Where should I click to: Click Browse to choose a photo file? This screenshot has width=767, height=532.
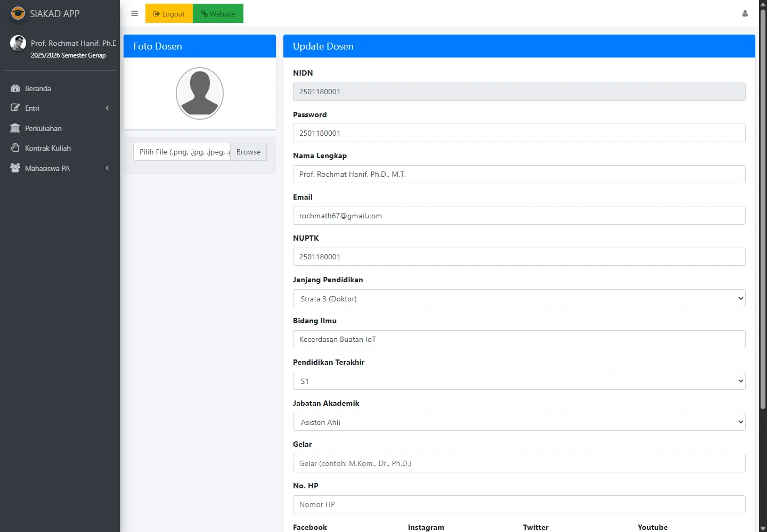point(248,152)
